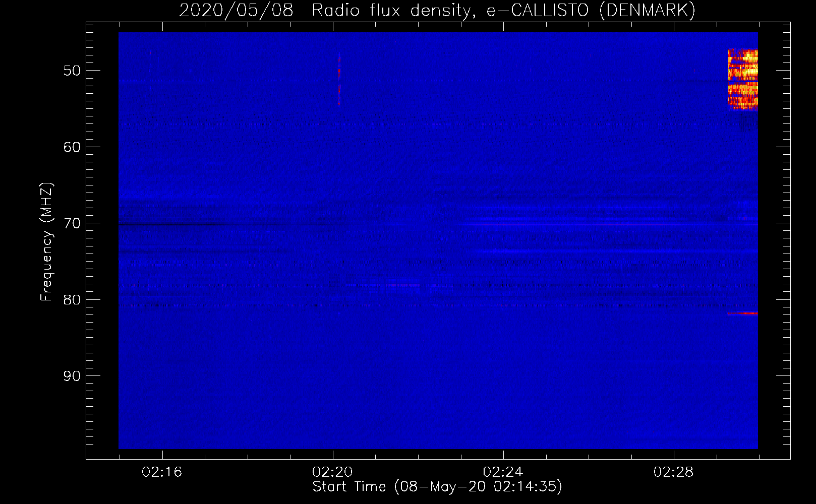Click the bright yellow-red burst near 50 MHz
This screenshot has height=504, width=816.
click(743, 79)
